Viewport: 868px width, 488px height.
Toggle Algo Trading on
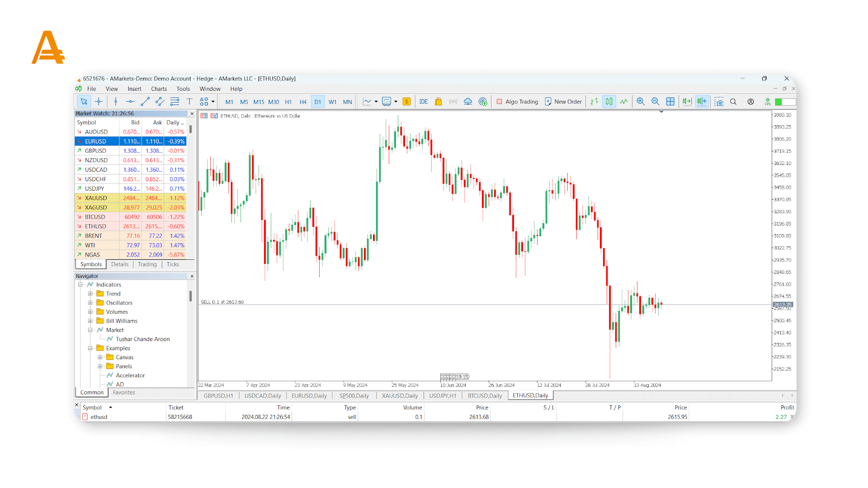coord(517,102)
